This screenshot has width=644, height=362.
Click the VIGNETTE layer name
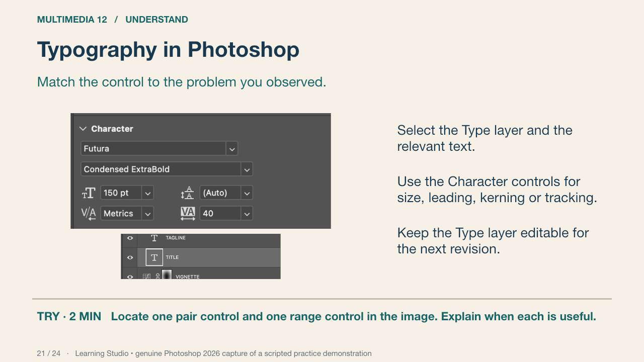188,277
